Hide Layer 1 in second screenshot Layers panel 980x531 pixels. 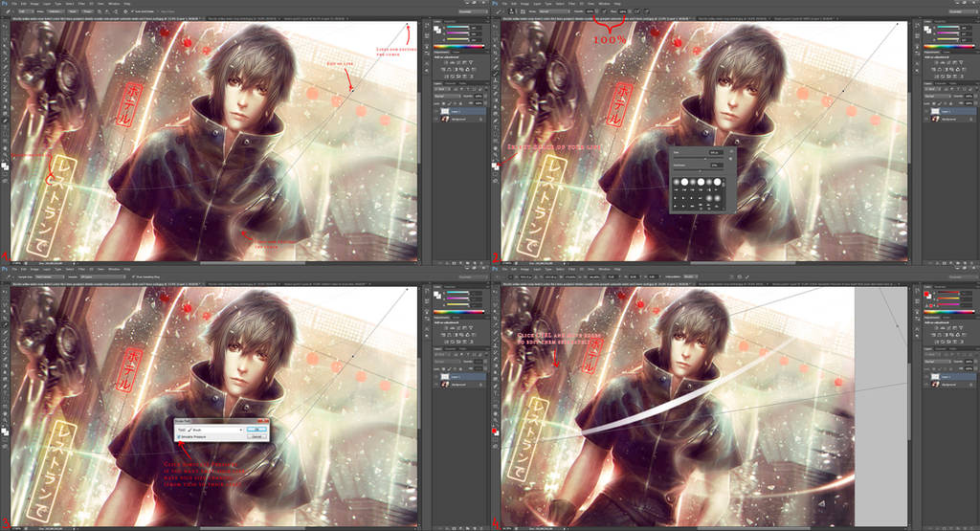pos(926,111)
